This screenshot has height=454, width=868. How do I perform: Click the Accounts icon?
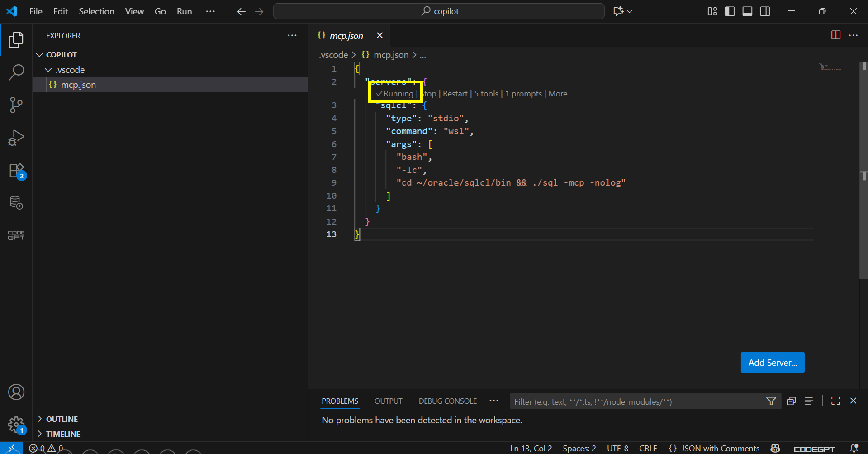coord(16,392)
